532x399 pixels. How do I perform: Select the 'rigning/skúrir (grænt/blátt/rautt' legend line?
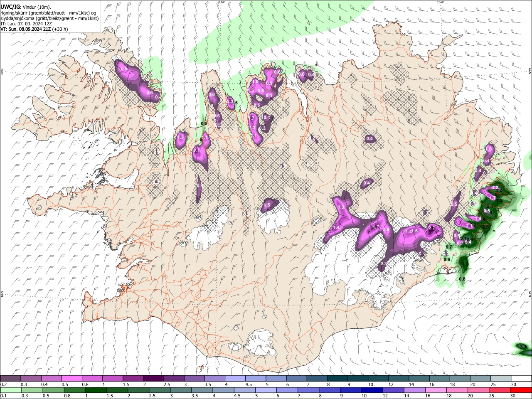click(x=49, y=13)
